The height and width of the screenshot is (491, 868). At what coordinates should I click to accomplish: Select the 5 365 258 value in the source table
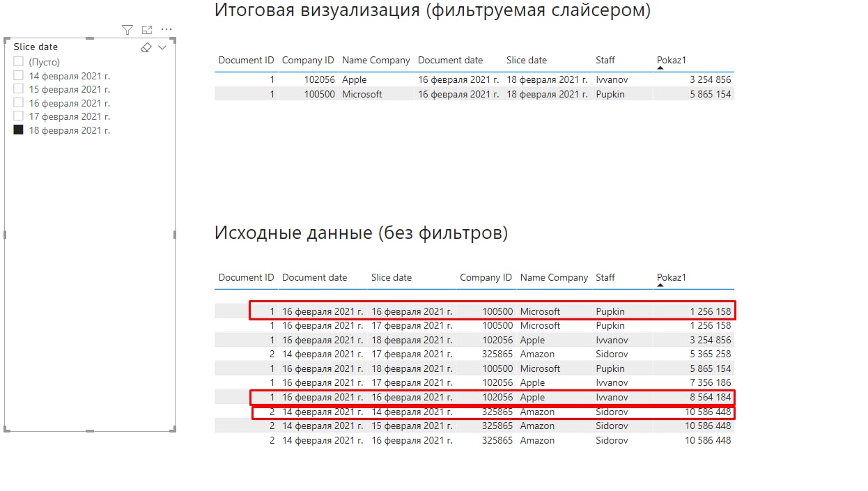[x=711, y=354]
